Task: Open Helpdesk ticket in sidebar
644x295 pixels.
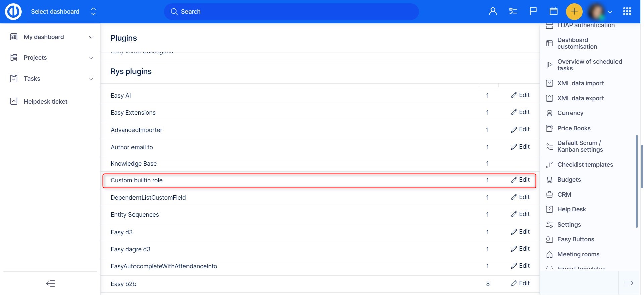Action: 46,102
